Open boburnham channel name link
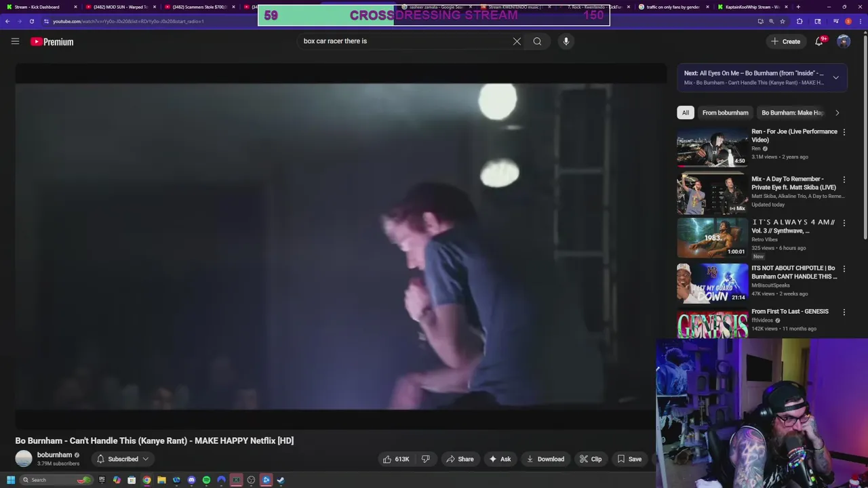This screenshot has height=488, width=868. 54,455
